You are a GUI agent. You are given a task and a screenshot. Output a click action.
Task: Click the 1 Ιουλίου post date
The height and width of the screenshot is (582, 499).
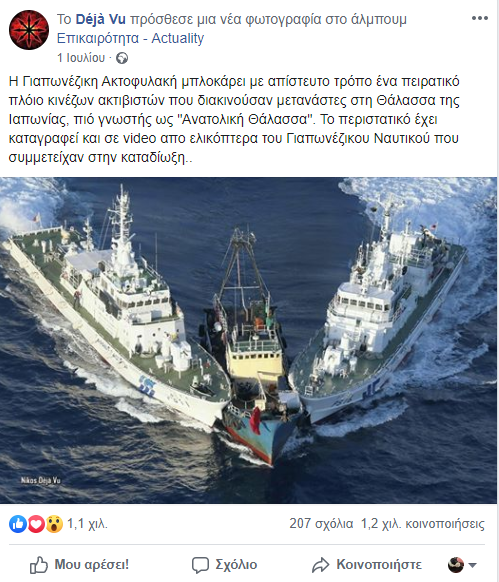[81, 58]
